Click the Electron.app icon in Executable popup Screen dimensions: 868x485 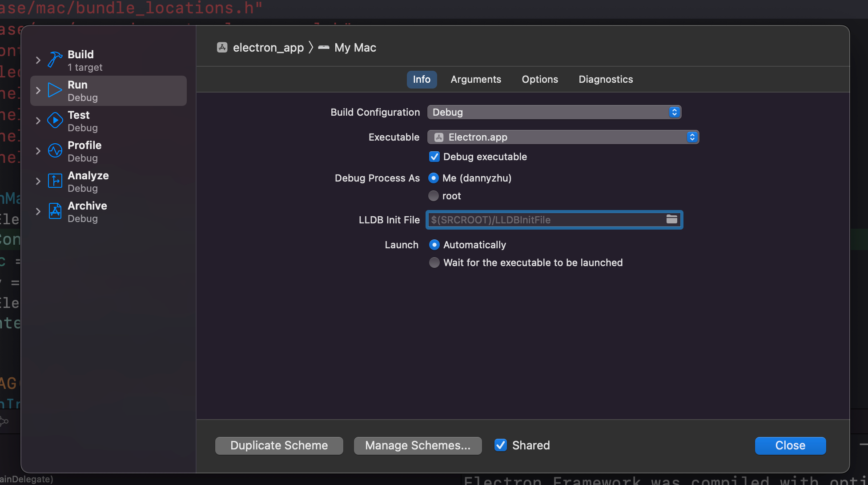click(439, 137)
